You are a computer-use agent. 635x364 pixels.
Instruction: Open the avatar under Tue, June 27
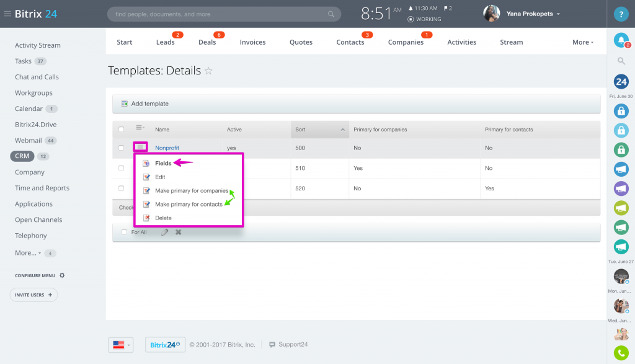pos(621,276)
